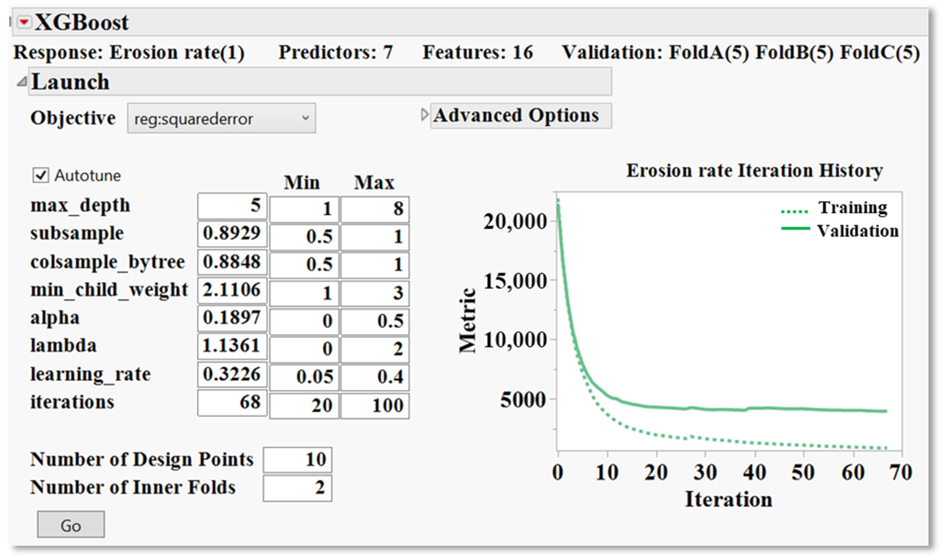Click the Erosion rate Iteration History title

pyautogui.click(x=755, y=171)
